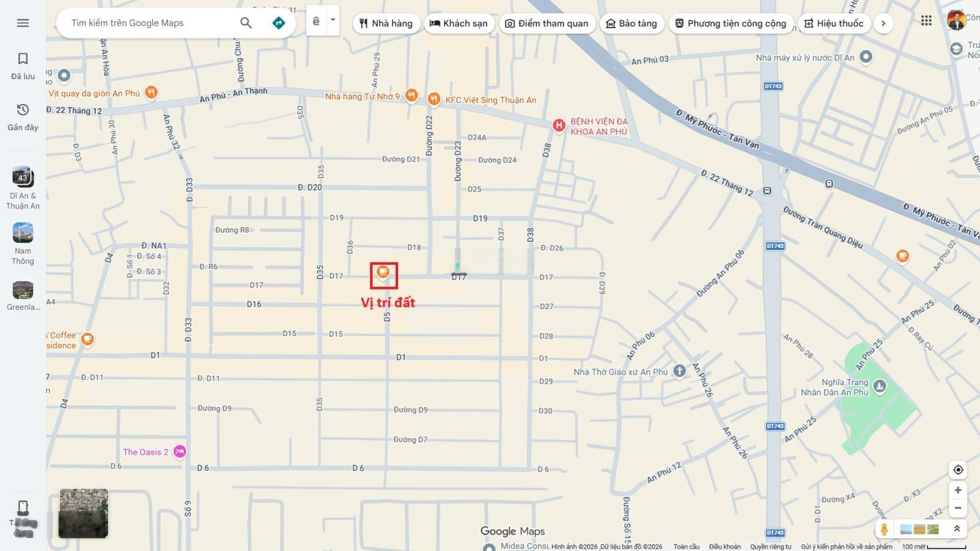Toggle the satellite layer thumbnail
980x551 pixels.
[x=83, y=513]
